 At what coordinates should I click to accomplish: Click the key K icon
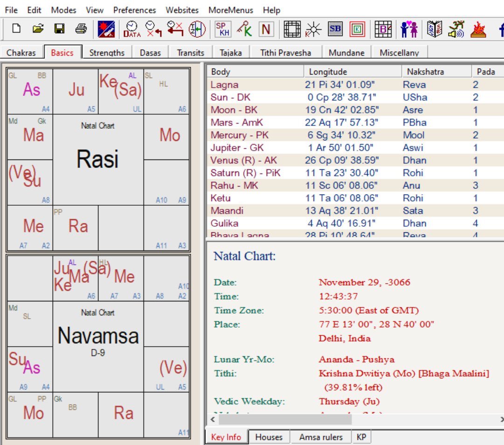click(244, 29)
